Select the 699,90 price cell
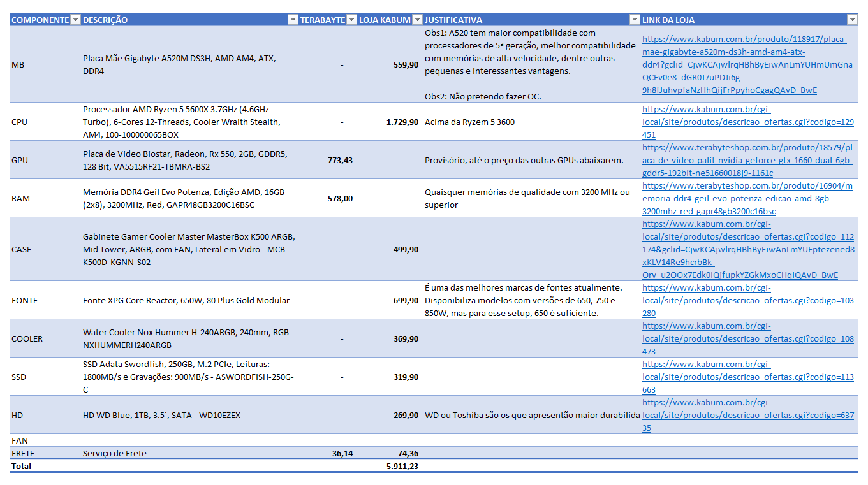This screenshot has width=868, height=485. tap(390, 300)
